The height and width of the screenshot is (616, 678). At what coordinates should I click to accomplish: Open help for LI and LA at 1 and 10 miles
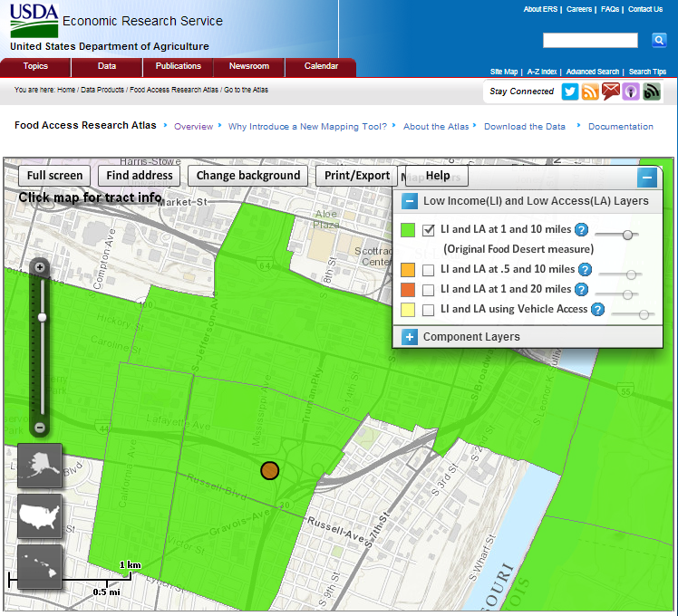point(582,229)
